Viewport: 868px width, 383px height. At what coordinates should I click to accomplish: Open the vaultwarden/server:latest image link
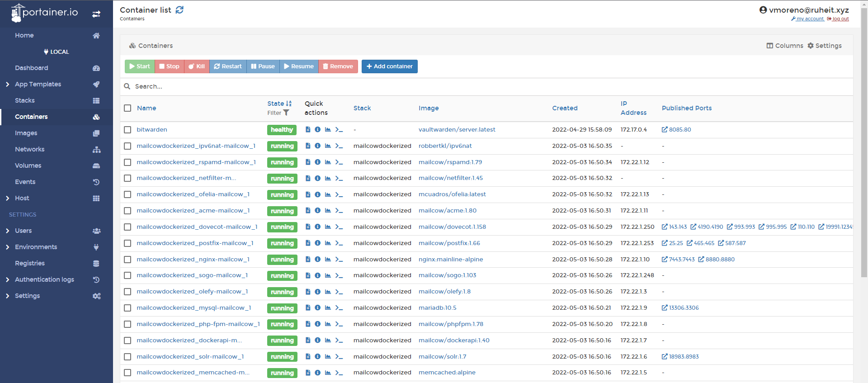pyautogui.click(x=457, y=130)
